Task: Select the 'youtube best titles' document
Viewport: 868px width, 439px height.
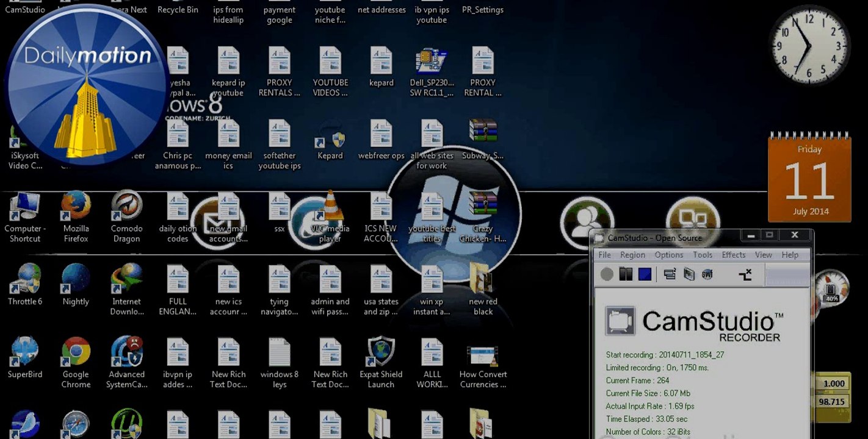Action: [x=432, y=218]
